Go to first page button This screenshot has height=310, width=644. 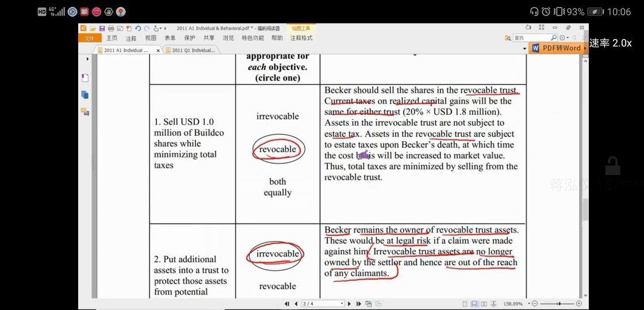pos(287,304)
